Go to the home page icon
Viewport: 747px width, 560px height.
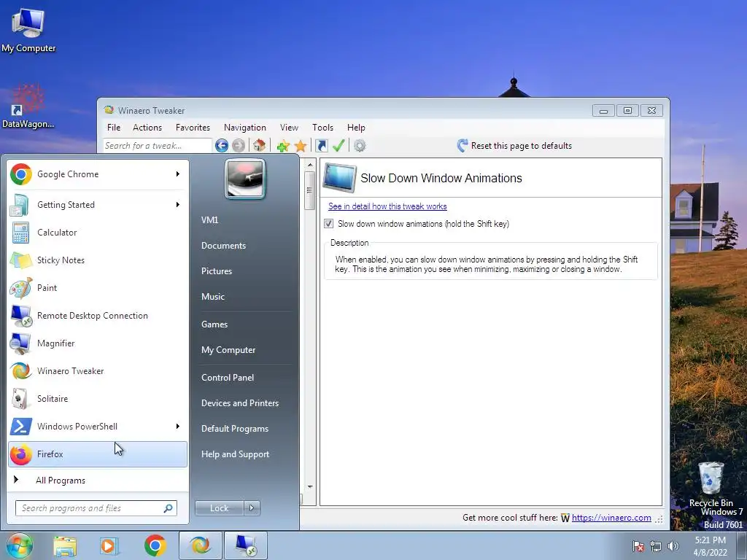click(x=259, y=146)
